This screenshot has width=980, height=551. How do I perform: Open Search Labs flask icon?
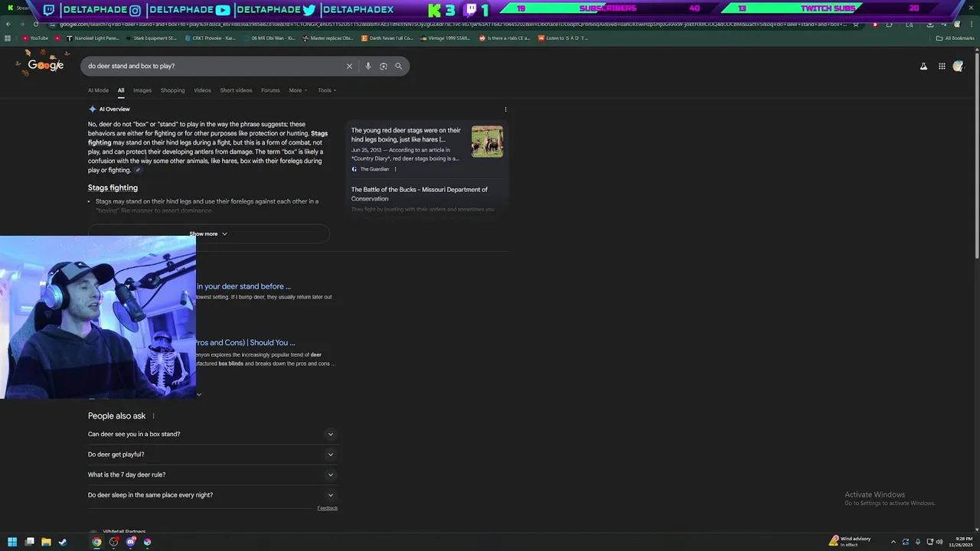[x=923, y=67]
